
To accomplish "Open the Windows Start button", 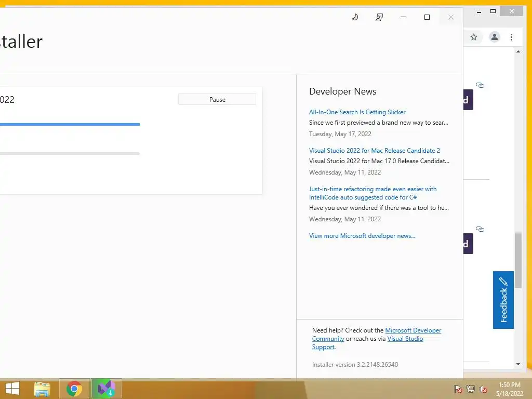I will click(12, 389).
